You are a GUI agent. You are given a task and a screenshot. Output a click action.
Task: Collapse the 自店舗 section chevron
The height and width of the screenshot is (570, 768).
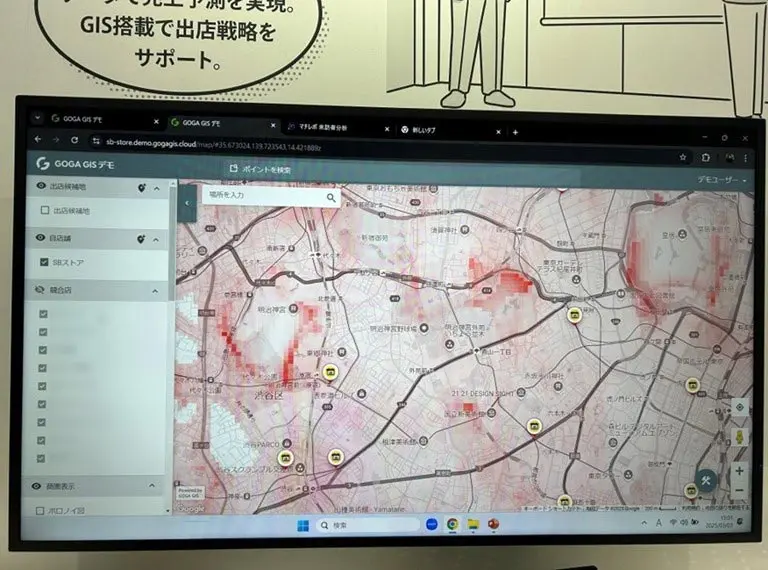click(156, 240)
